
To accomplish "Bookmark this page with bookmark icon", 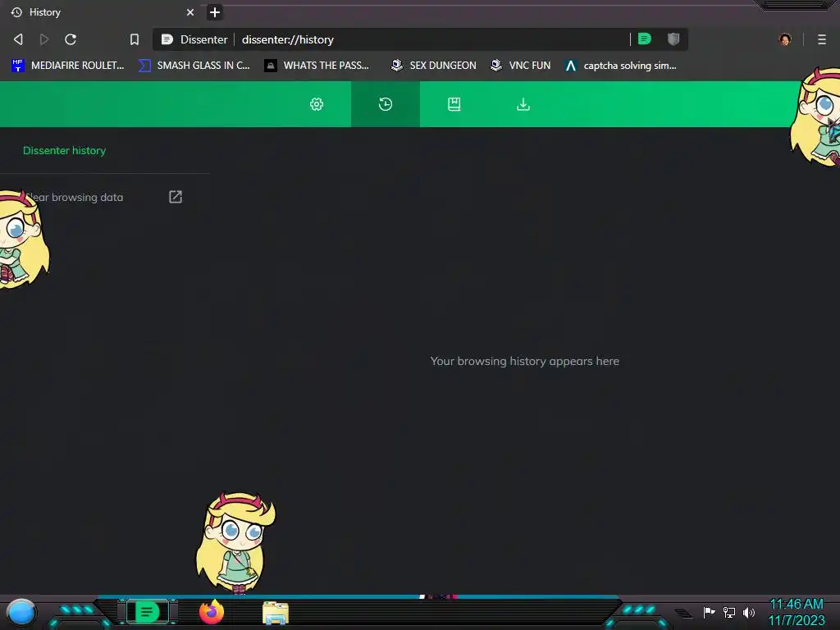I will [x=135, y=39].
